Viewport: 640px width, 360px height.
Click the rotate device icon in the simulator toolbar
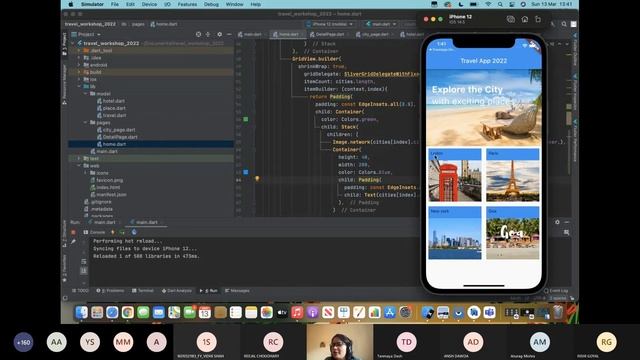538,19
